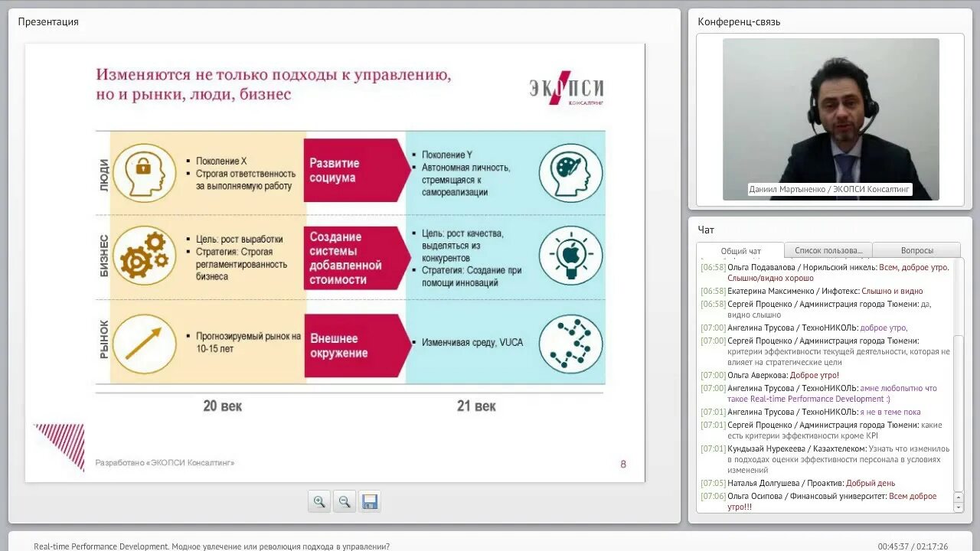Screen dimensions: 980x551
Task: Click the webinar title Real-time Performance Development
Action: (x=211, y=546)
